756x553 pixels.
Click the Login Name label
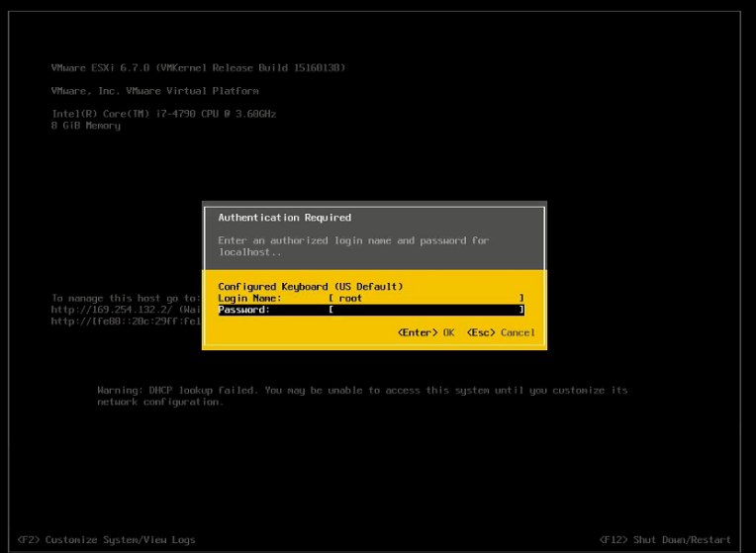[x=249, y=298]
